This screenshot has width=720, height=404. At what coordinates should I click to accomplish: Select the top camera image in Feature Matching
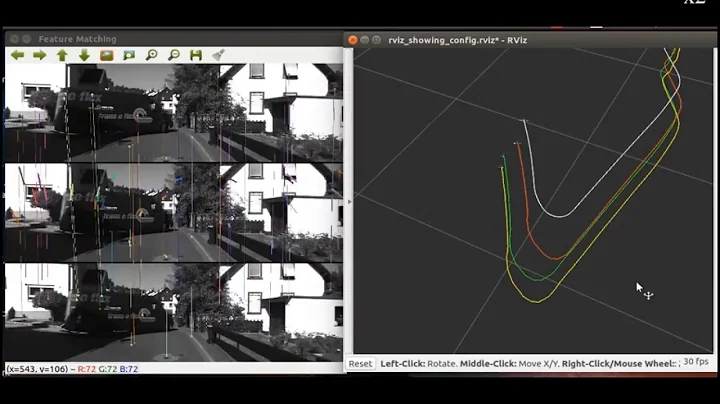click(x=174, y=113)
